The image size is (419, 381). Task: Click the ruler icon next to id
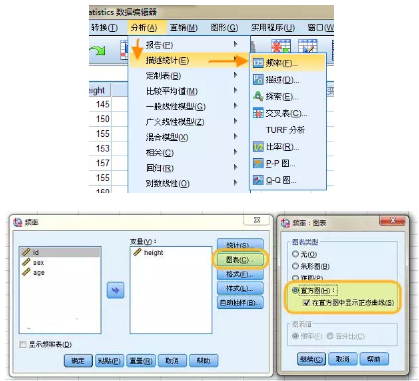[26, 252]
